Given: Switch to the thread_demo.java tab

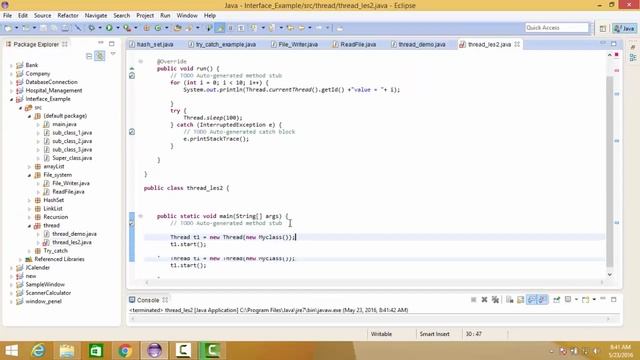Looking at the screenshot, I should pyautogui.click(x=418, y=44).
